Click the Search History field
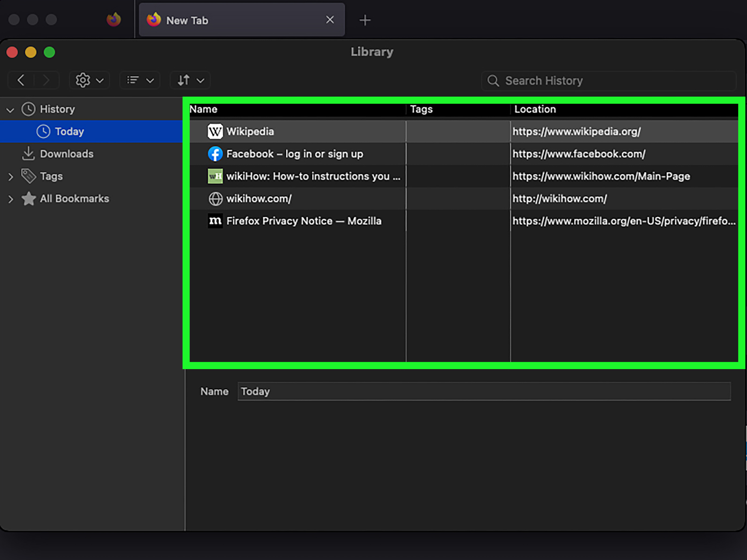This screenshot has height=560, width=747. [608, 81]
